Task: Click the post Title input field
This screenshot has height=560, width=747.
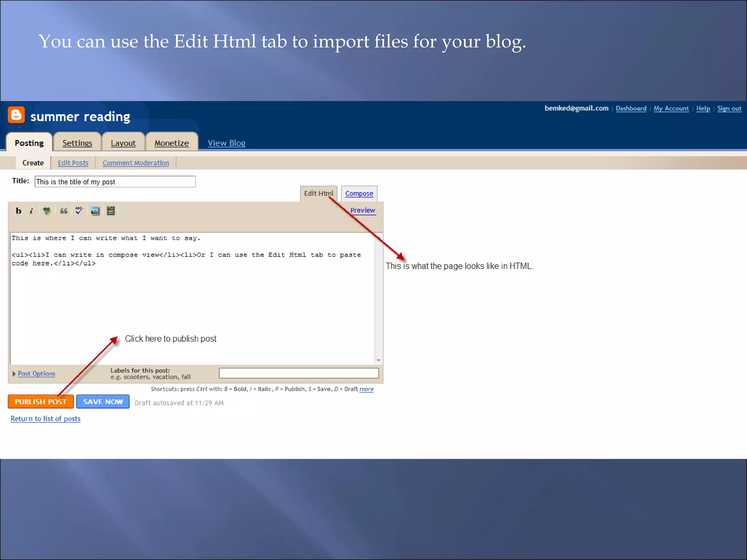Action: [115, 182]
